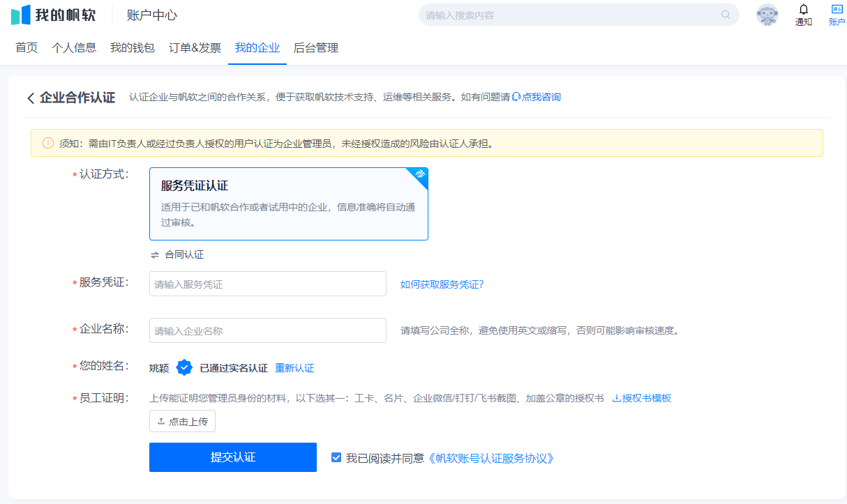Switch to 首页 tab

[x=27, y=47]
